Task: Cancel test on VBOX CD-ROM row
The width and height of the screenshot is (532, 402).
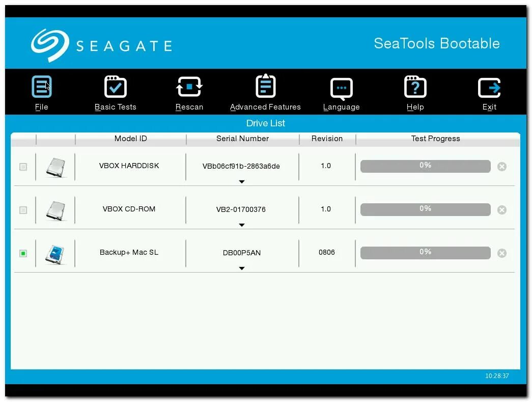Action: click(x=502, y=210)
